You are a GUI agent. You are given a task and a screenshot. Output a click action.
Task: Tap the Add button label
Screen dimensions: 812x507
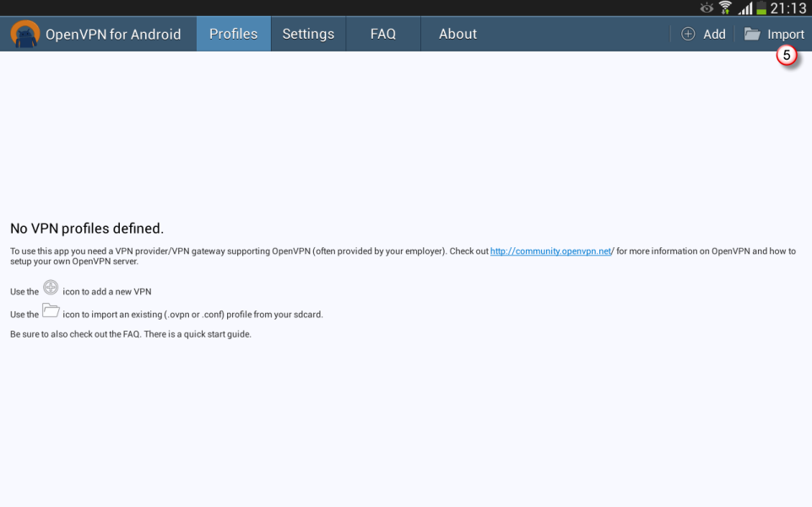714,34
